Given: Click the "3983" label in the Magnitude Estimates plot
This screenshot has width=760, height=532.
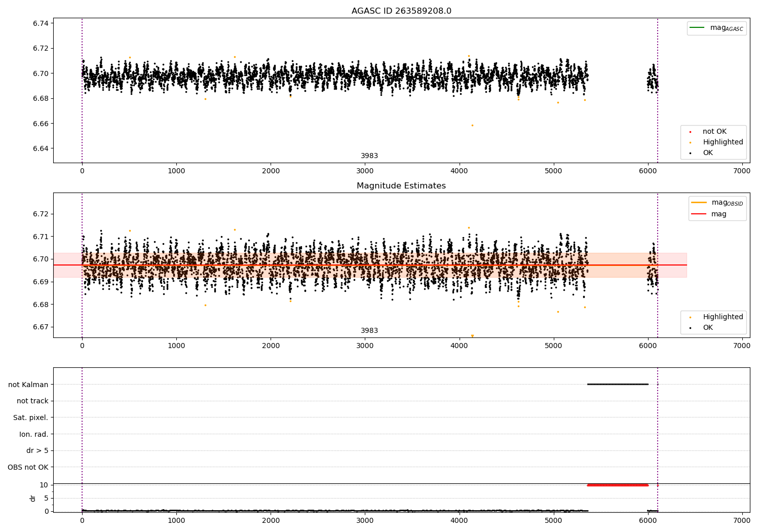Looking at the screenshot, I should pos(369,331).
